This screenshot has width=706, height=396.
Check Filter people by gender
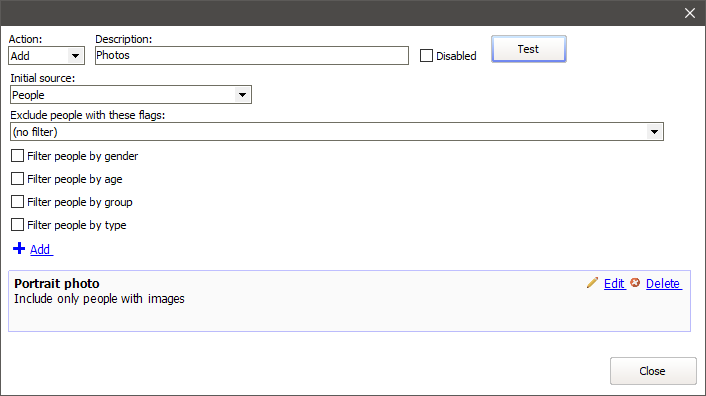coord(17,156)
